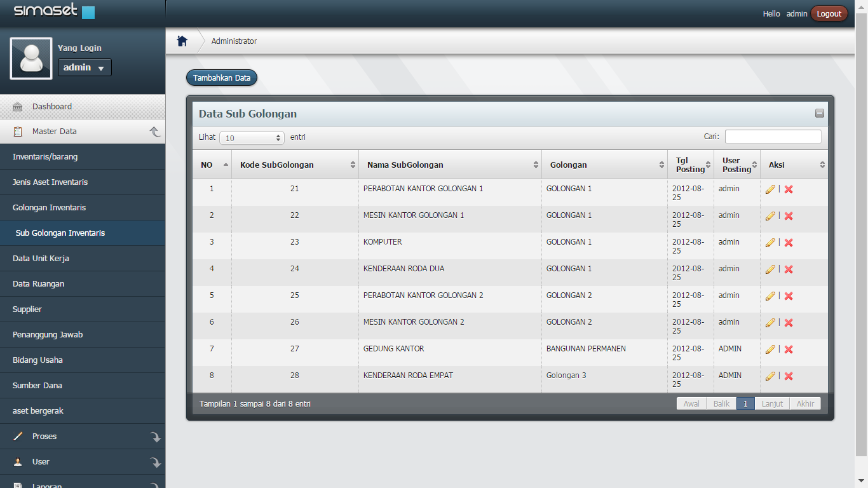868x488 pixels.
Task: Click the Golongan 3 cell
Action: [604, 379]
